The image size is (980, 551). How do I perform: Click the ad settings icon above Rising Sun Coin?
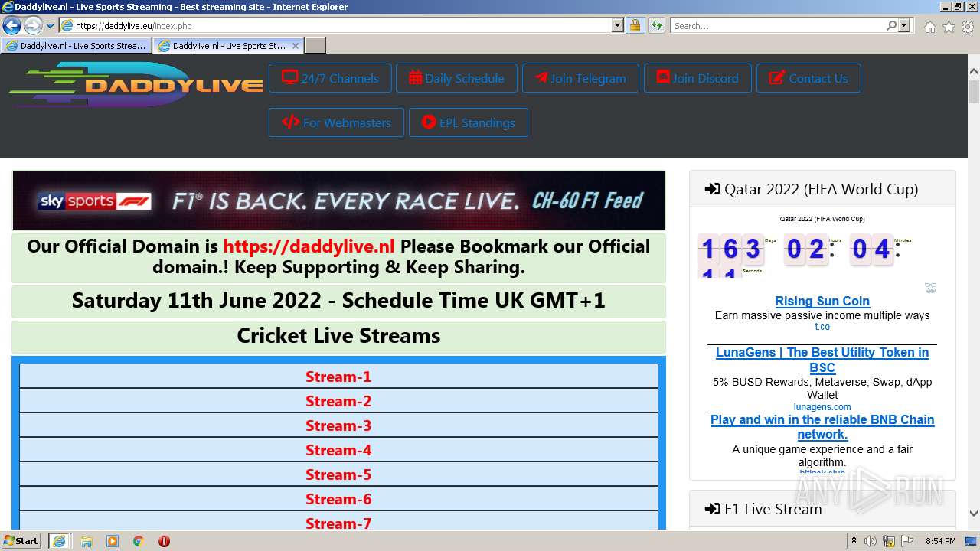(930, 288)
